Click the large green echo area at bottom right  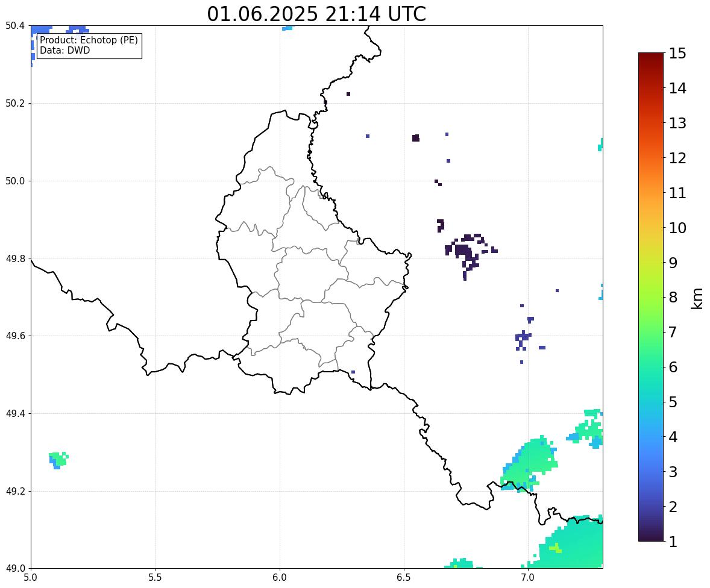click(x=571, y=542)
